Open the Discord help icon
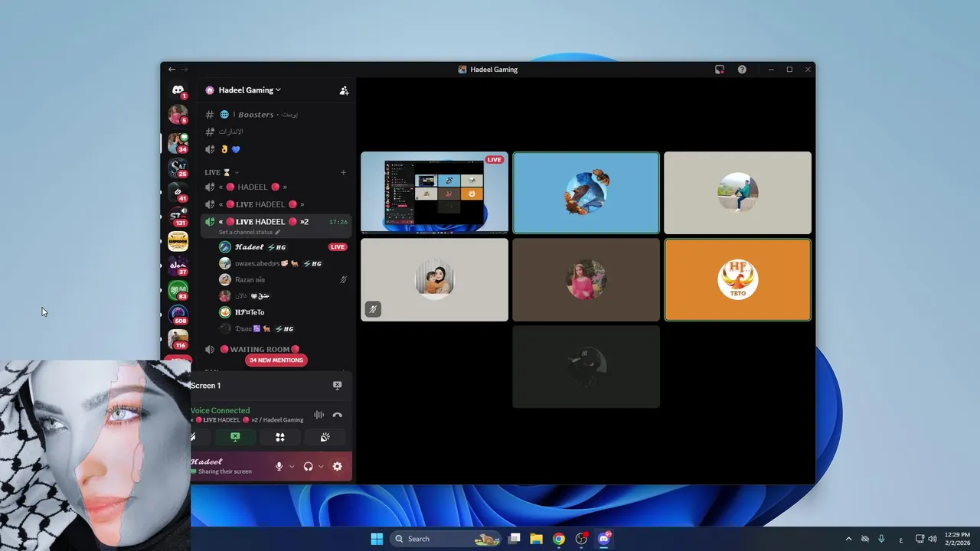 coord(742,70)
